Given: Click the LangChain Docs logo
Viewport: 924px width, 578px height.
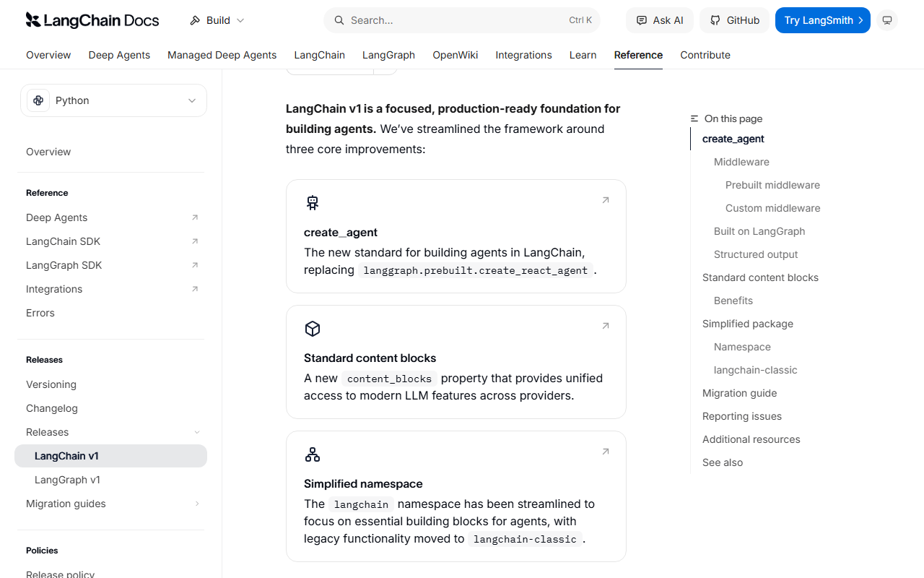Looking at the screenshot, I should pos(92,20).
